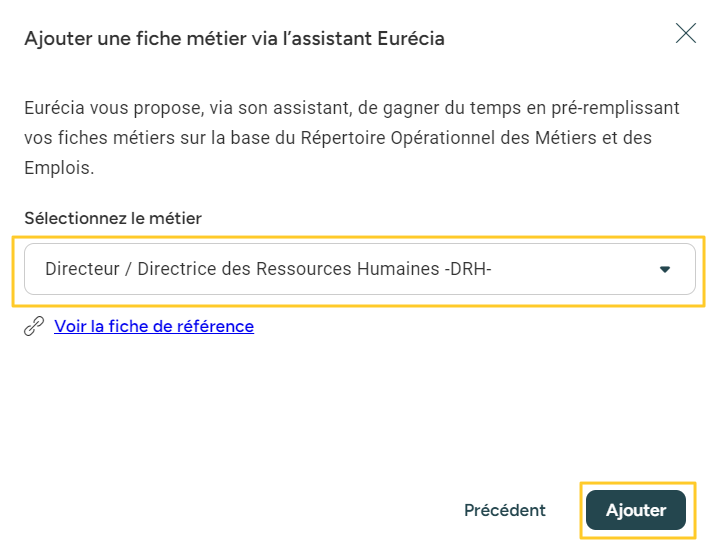Go back with the Précédent button
718x550 pixels.
pos(505,510)
